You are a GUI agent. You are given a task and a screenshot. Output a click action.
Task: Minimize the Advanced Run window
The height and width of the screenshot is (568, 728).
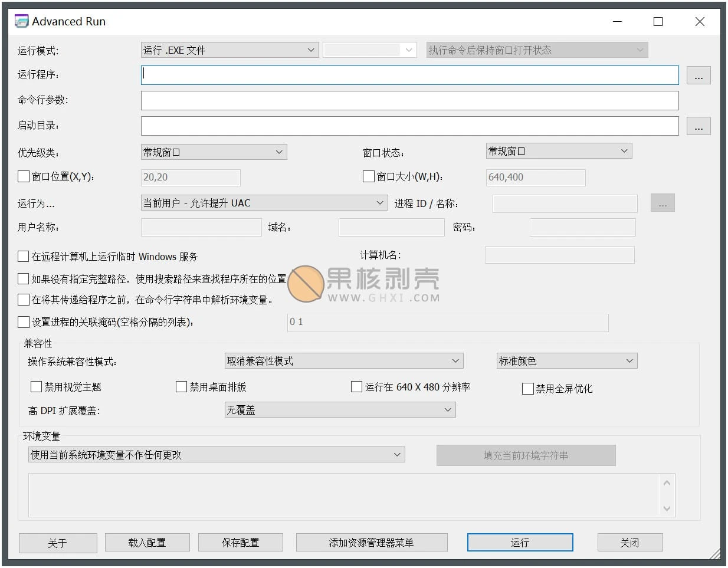tap(617, 22)
